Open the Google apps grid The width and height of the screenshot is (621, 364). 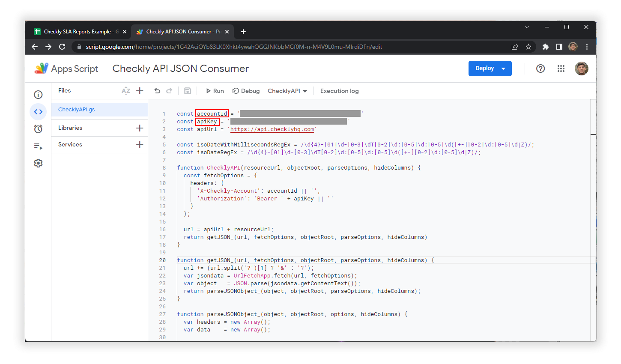click(561, 68)
